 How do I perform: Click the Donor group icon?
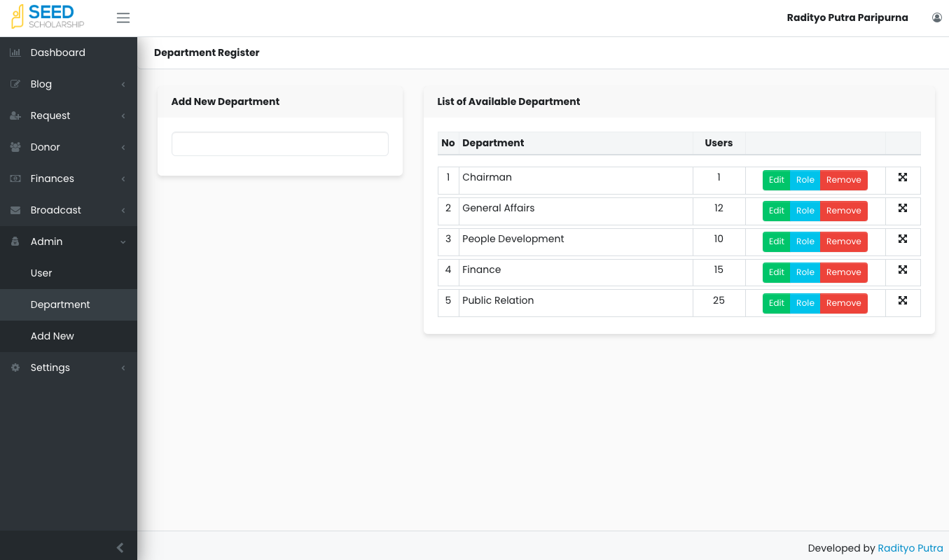pyautogui.click(x=15, y=147)
